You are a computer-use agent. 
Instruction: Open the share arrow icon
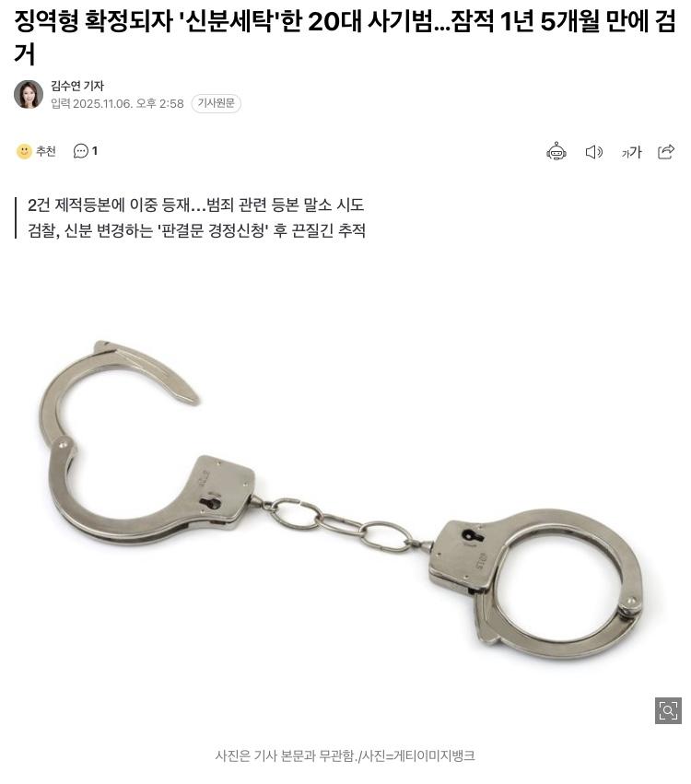[665, 151]
